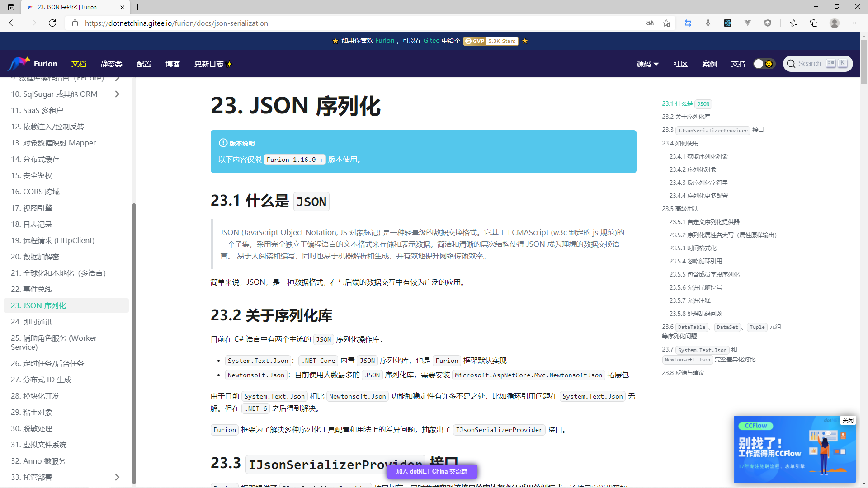Open browser collections icon
Viewport: 868px width, 488px height.
(x=814, y=23)
